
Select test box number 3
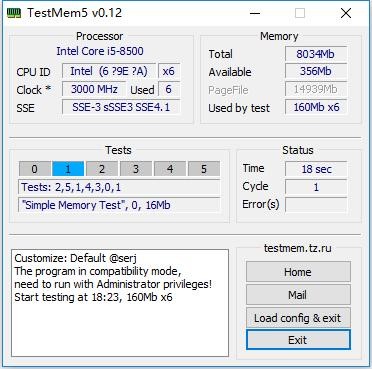pyautogui.click(x=136, y=169)
